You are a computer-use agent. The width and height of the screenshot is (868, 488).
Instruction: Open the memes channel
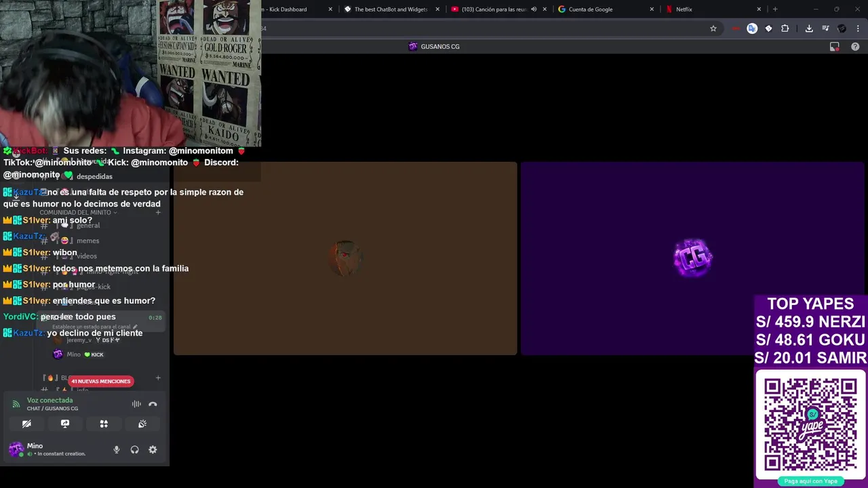tap(87, 241)
